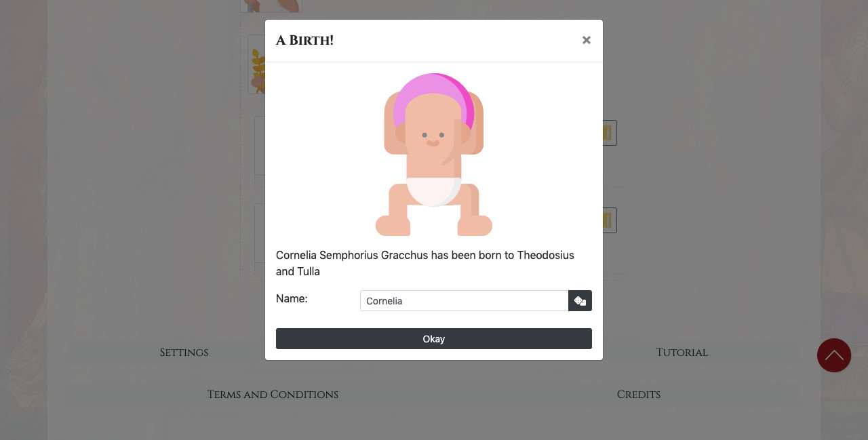The width and height of the screenshot is (868, 440).
Task: Click lower yellow icon button behind dialog
Action: (610, 220)
